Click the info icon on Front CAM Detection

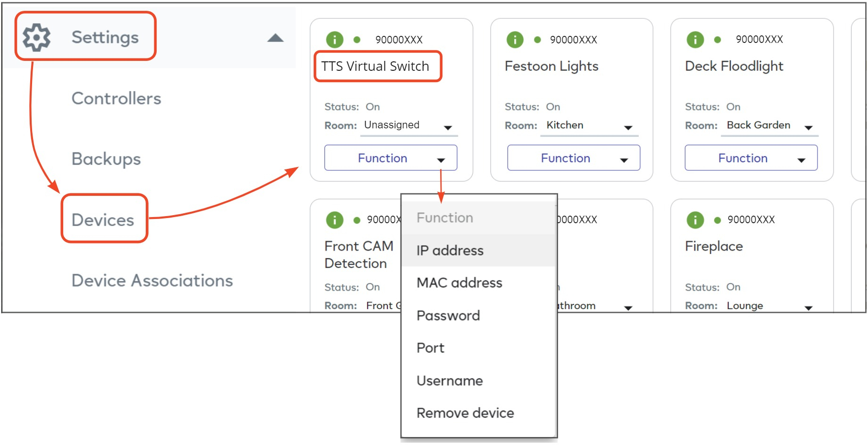point(334,220)
